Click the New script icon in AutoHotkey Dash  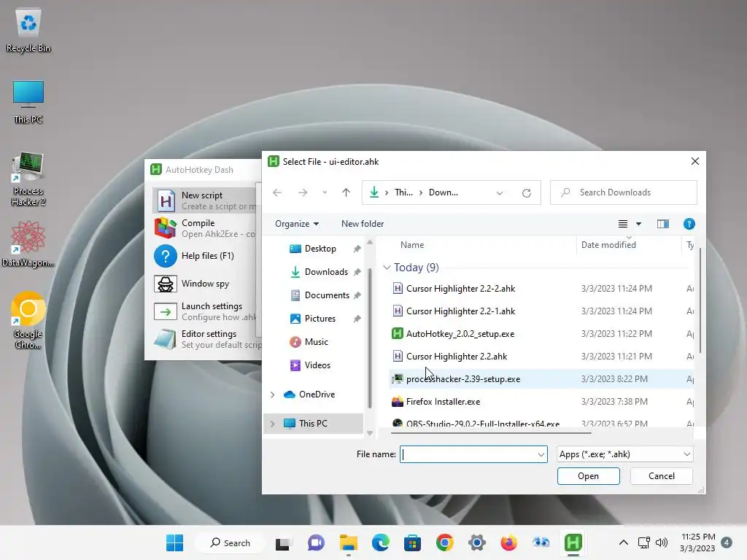[x=166, y=201]
